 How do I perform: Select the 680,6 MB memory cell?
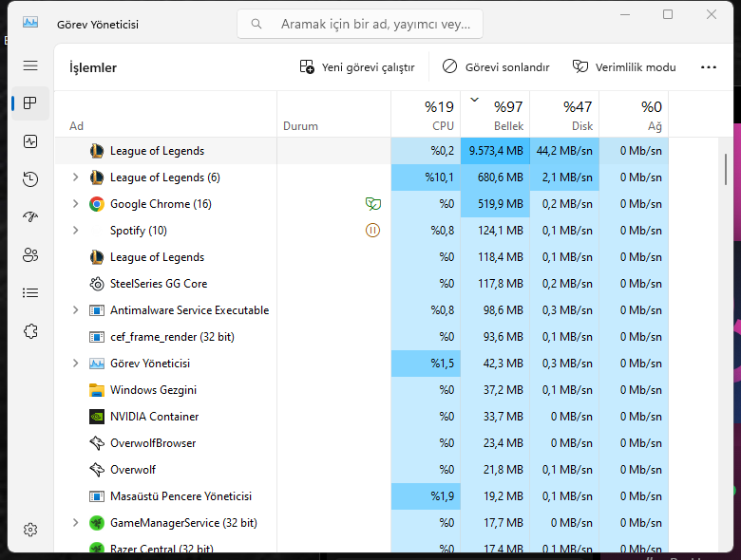[x=495, y=177]
